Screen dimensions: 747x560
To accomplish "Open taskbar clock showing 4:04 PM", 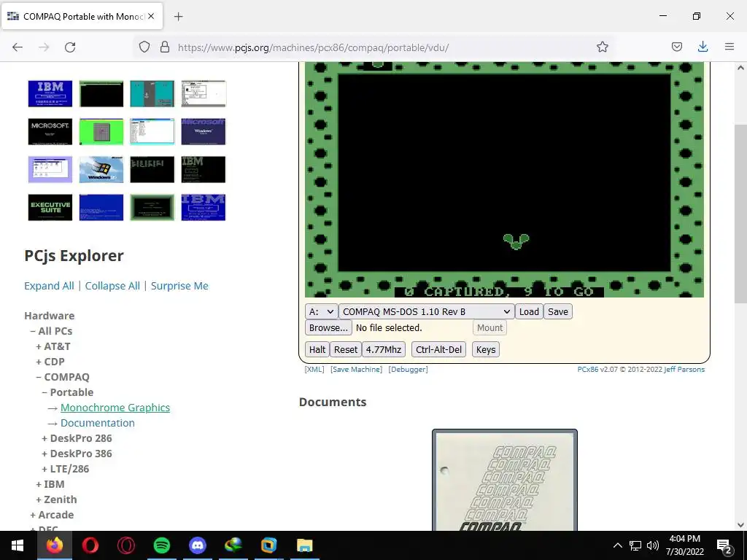I will pyautogui.click(x=684, y=545).
